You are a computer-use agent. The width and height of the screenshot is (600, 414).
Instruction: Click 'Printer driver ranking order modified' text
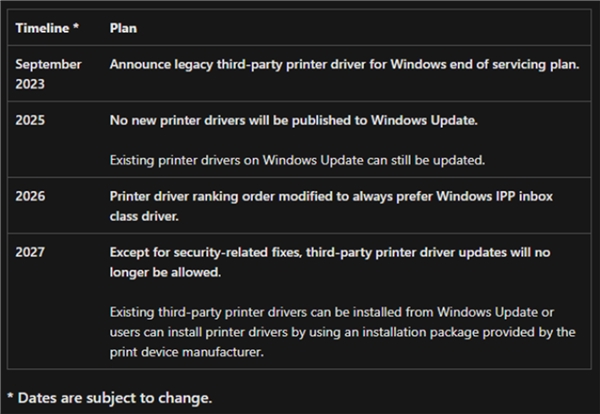pyautogui.click(x=230, y=196)
